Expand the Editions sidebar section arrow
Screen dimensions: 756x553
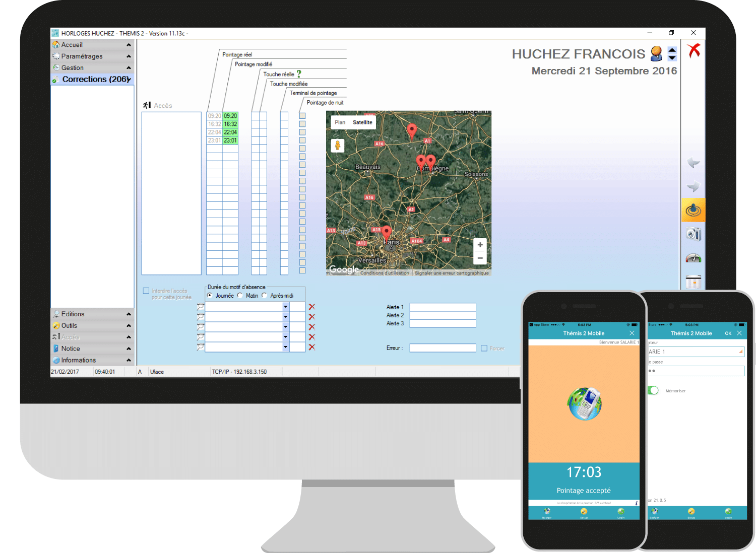[129, 314]
